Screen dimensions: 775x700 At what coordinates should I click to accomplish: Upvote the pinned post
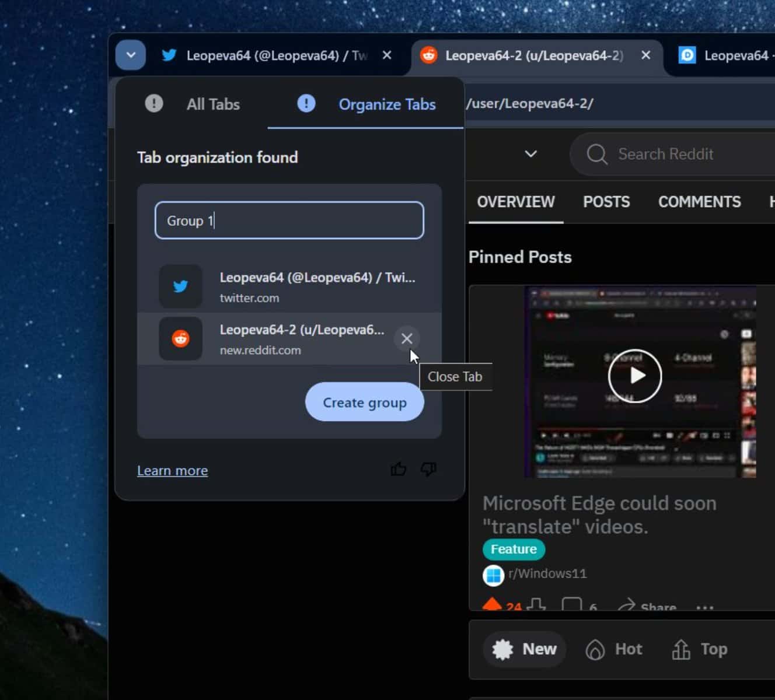[492, 605]
